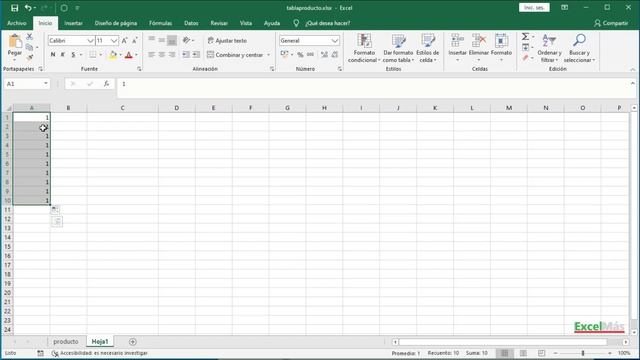Copy the selected cells
This screenshot has height=360, width=640.
pos(29,47)
